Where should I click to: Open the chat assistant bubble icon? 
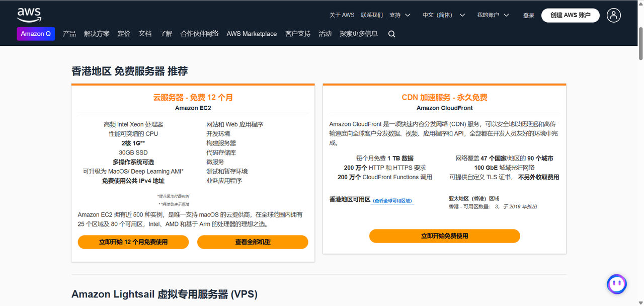[x=617, y=284]
